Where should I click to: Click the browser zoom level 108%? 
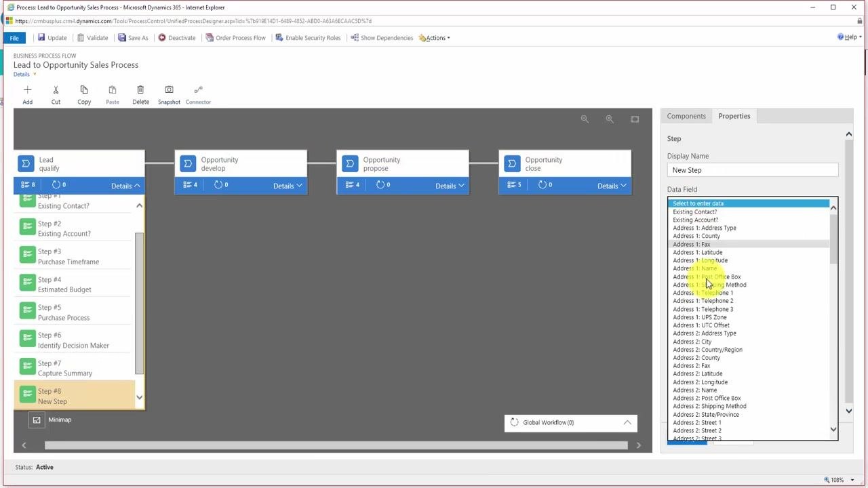point(838,480)
